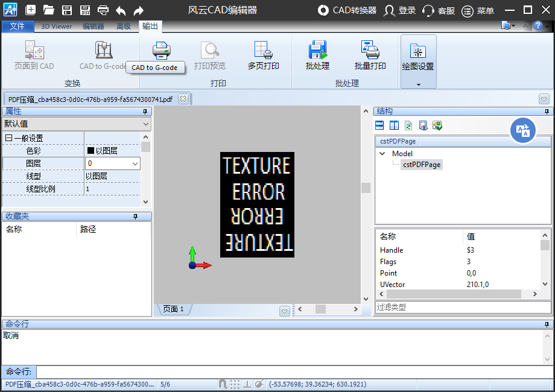
Task: Open 绘图设置 plot settings
Action: point(418,57)
